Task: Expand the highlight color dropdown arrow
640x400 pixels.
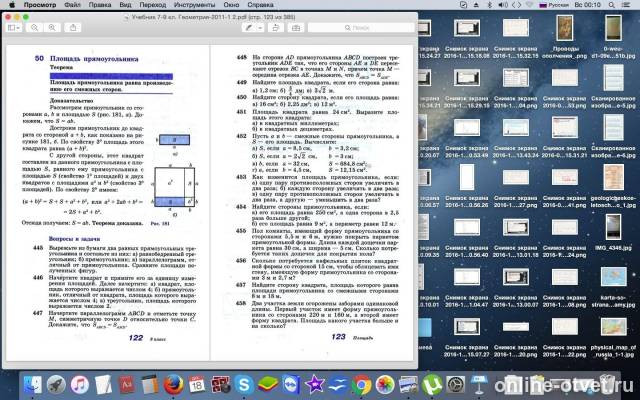Action: tap(260, 28)
